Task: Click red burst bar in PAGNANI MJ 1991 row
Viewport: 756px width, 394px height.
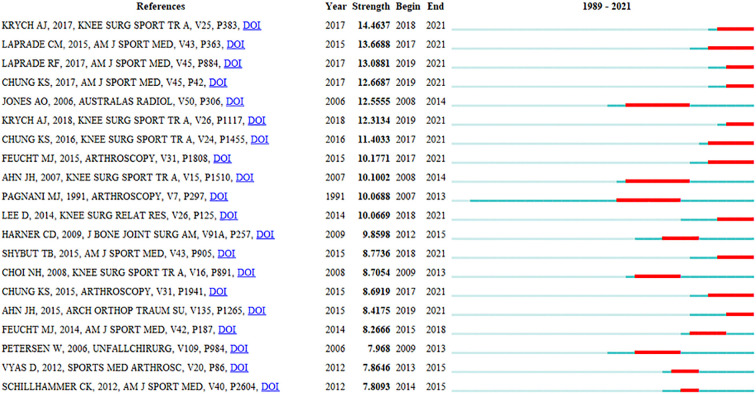Action: tap(648, 200)
